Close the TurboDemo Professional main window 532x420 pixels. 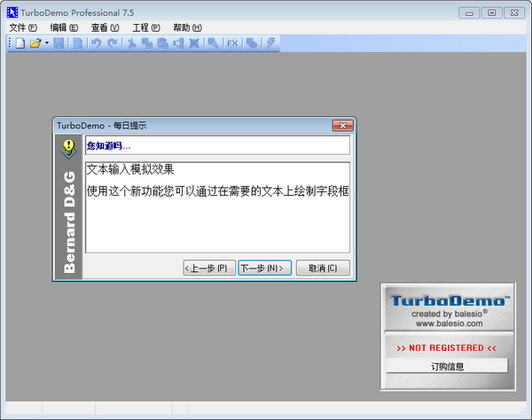[514, 13]
